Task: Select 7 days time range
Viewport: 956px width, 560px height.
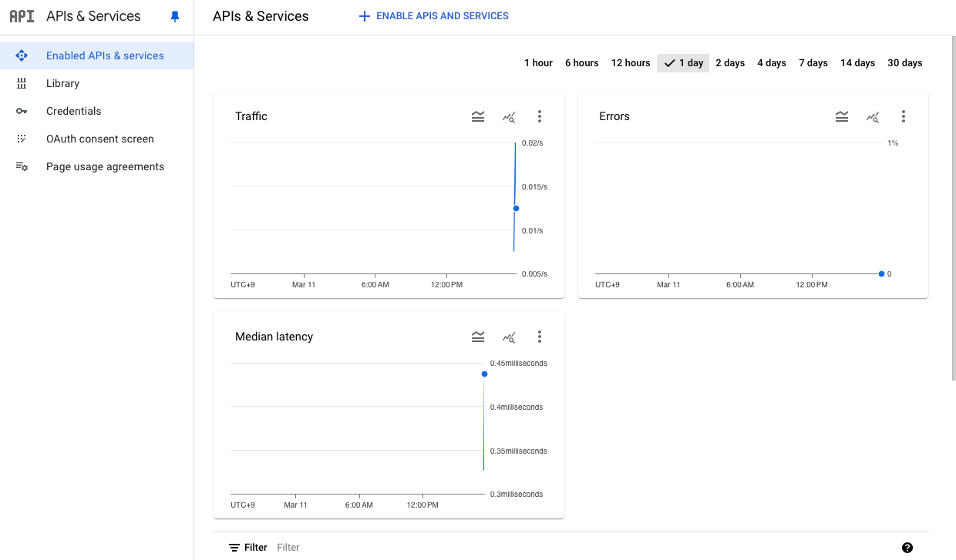Action: coord(813,63)
